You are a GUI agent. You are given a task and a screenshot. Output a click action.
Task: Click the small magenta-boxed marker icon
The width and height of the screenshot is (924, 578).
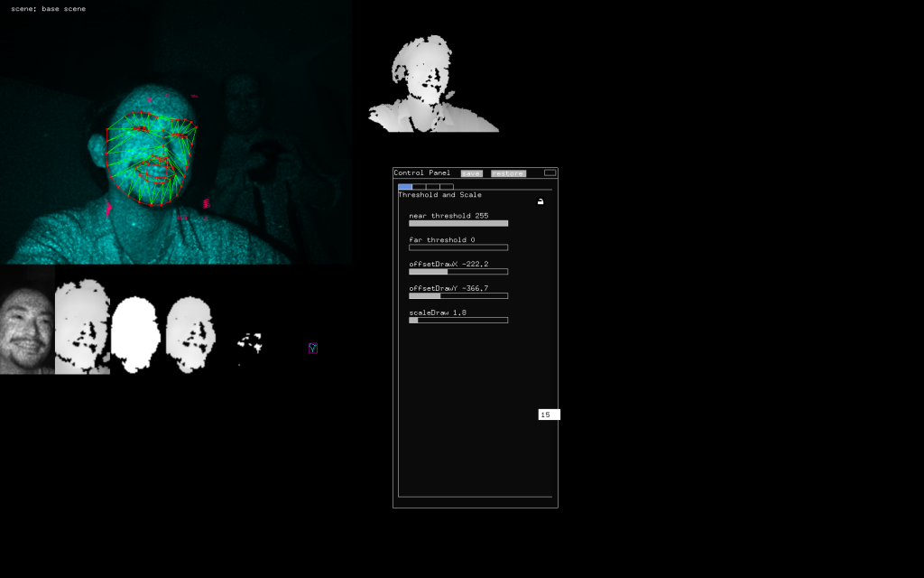313,348
